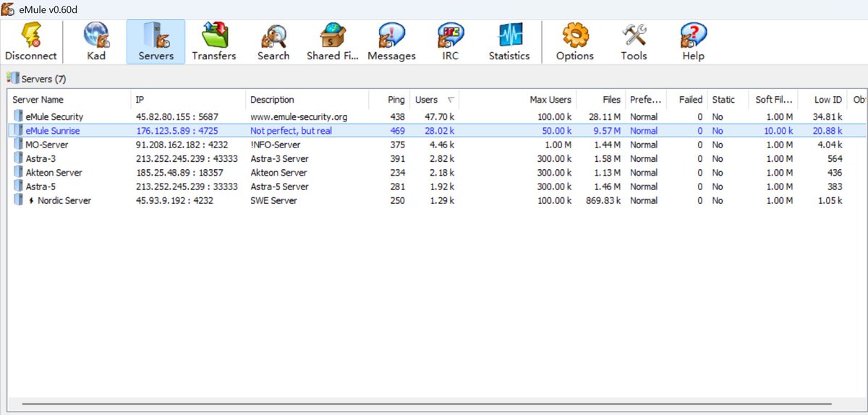This screenshot has width=868, height=415.
Task: Click the server icon beside Nordic Server
Action: [x=18, y=200]
